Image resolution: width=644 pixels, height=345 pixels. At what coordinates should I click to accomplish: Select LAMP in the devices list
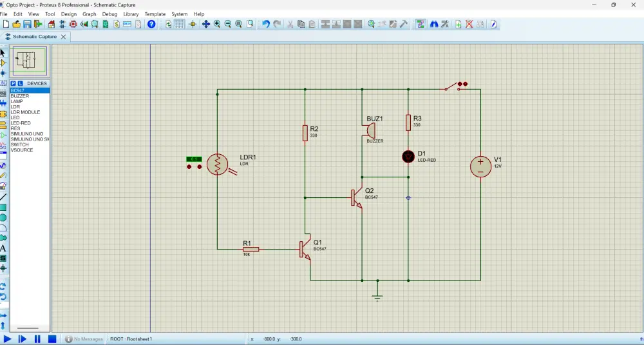pos(30,102)
